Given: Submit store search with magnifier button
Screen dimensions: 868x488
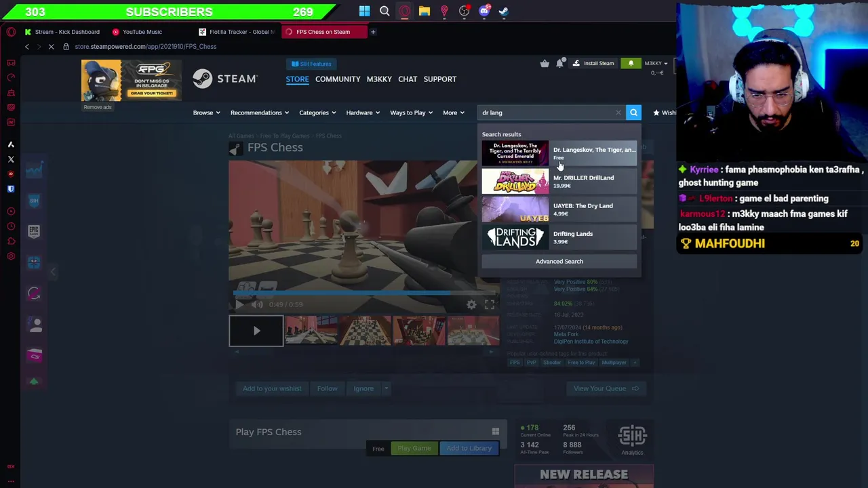Looking at the screenshot, I should 633,113.
